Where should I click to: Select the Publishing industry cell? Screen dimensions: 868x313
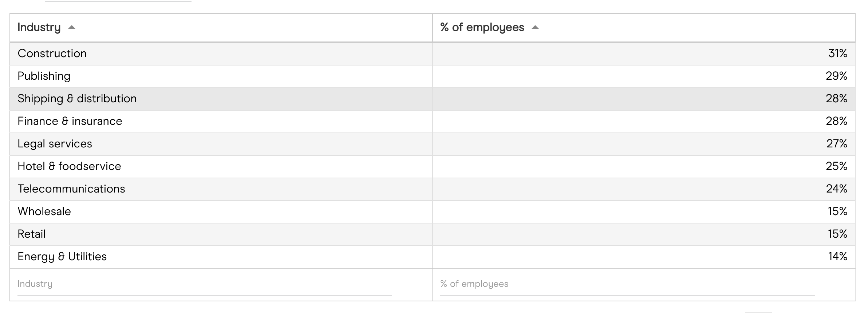44,76
